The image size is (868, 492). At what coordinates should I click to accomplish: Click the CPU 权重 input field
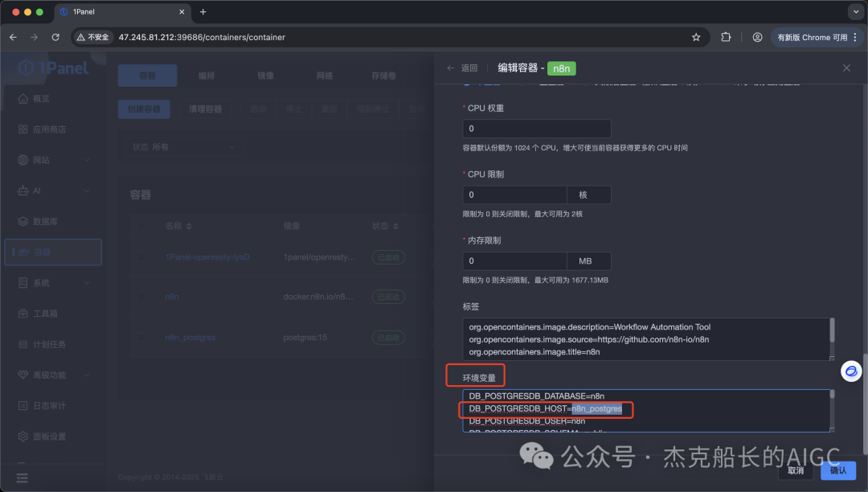536,129
